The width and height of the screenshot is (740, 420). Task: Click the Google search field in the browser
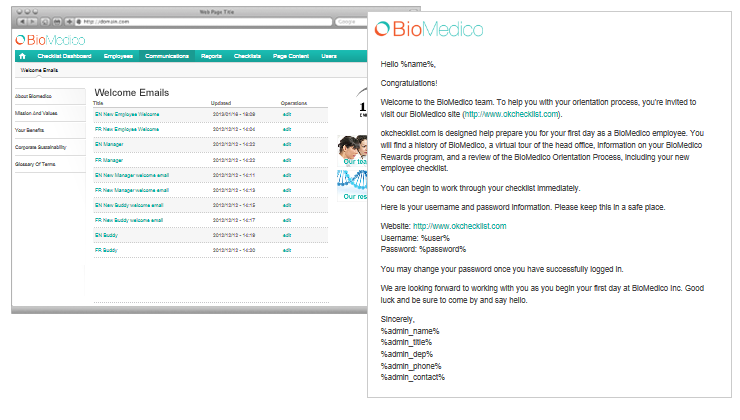(x=352, y=22)
